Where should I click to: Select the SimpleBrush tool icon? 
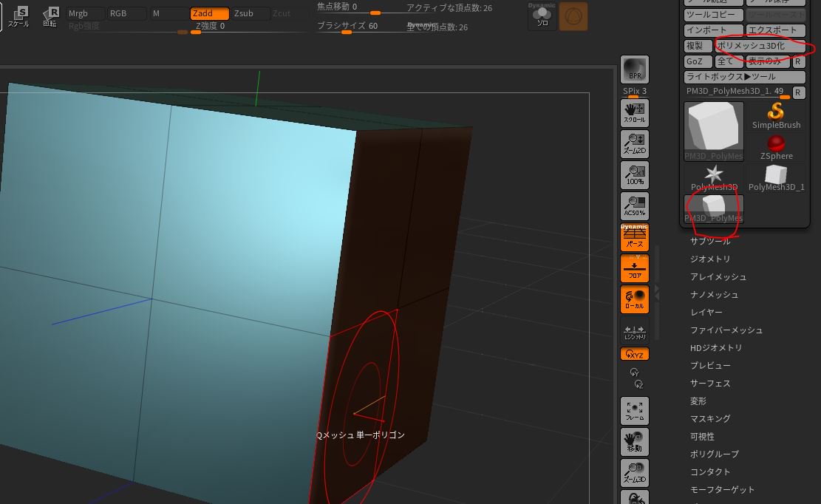[776, 116]
